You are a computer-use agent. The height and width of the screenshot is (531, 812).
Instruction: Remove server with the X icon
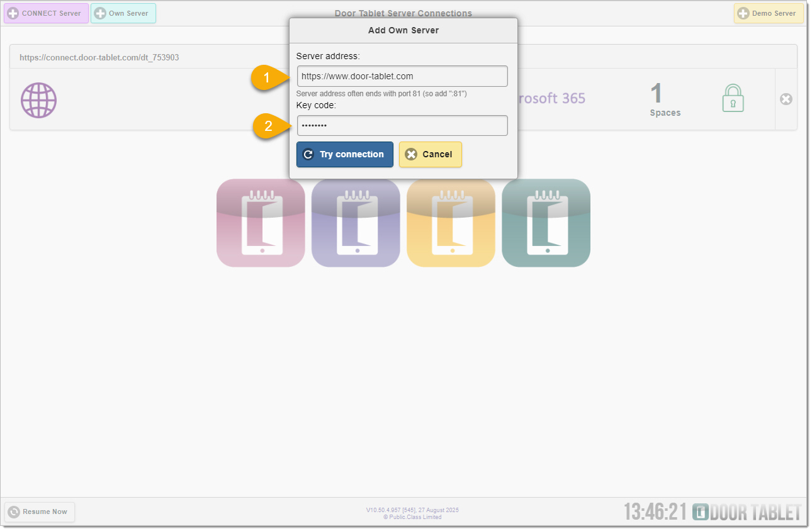point(786,99)
